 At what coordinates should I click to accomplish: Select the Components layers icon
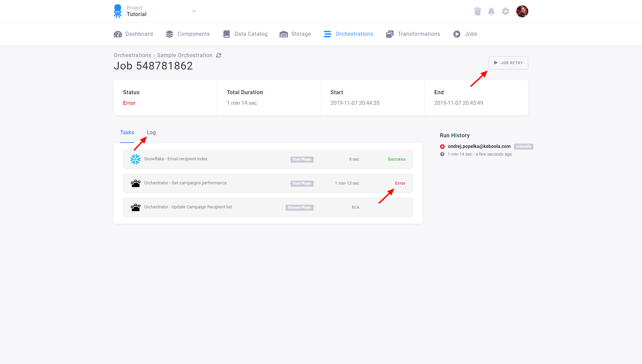(x=170, y=34)
